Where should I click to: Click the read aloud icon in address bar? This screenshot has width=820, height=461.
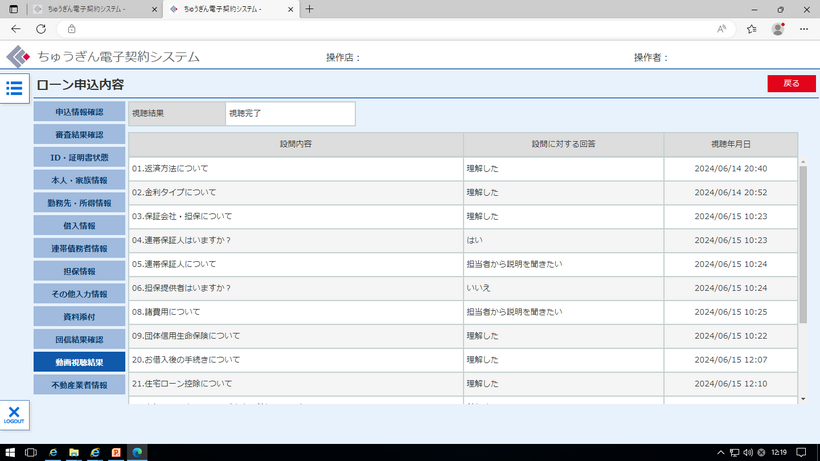[721, 29]
